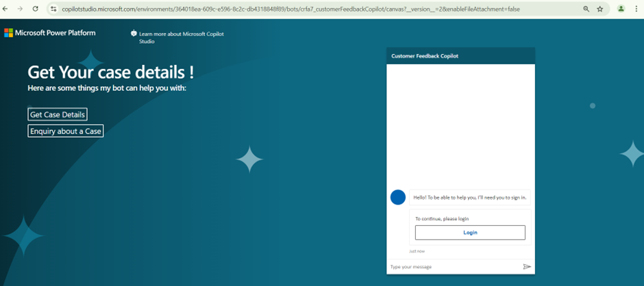Open the Chrome three-dot menu
The image size is (644, 286).
pyautogui.click(x=636, y=9)
